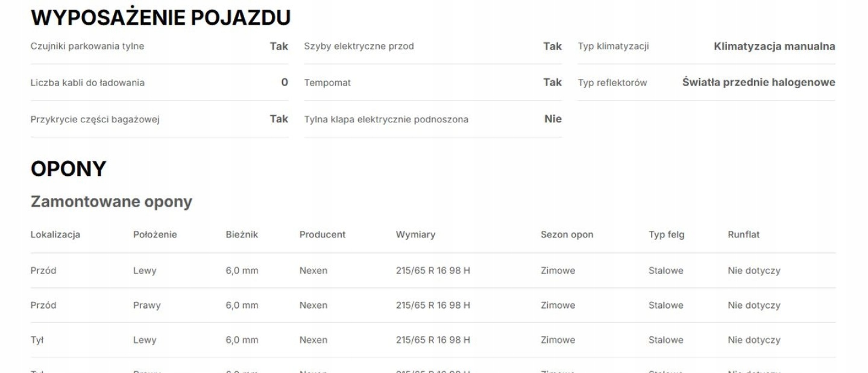Click the WYPOSAŻENIE POJAZDU heading

[160, 18]
